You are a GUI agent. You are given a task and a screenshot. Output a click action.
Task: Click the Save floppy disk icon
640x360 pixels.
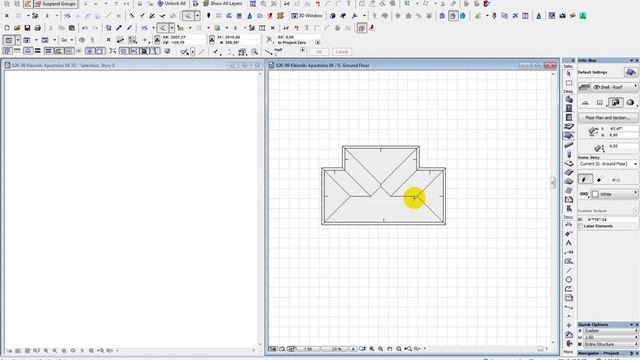point(27,28)
